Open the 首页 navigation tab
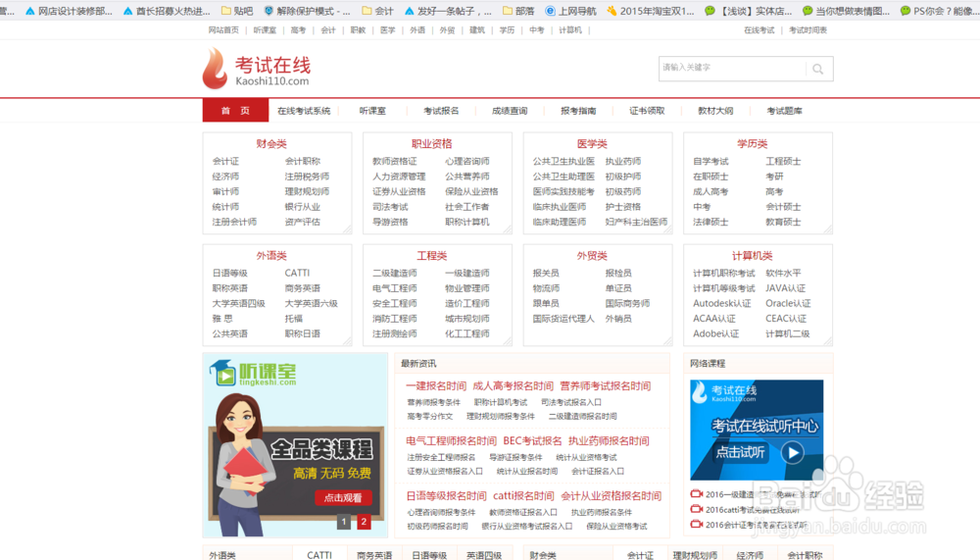Screen dimensions: 980x560 235,110
